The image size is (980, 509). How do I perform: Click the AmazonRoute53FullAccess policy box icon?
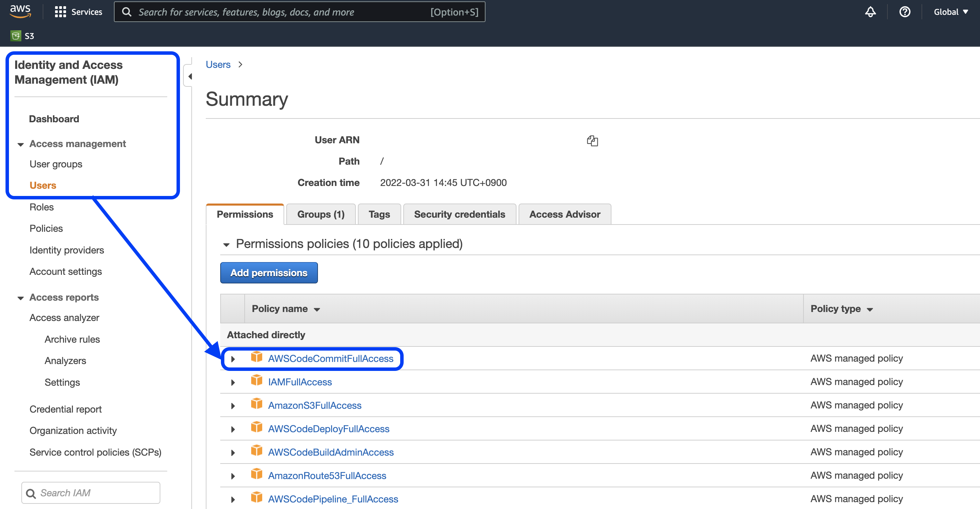(256, 474)
